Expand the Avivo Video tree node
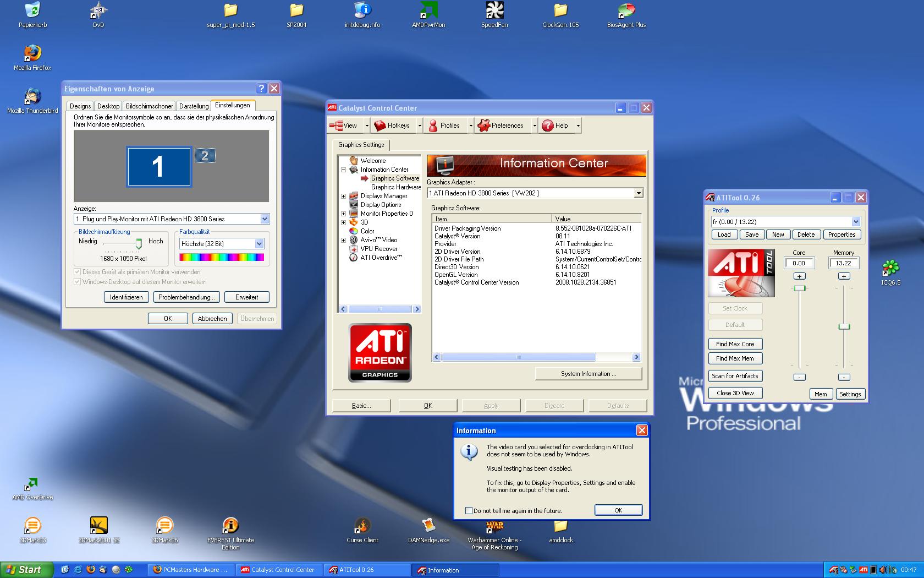The height and width of the screenshot is (578, 924). click(343, 240)
